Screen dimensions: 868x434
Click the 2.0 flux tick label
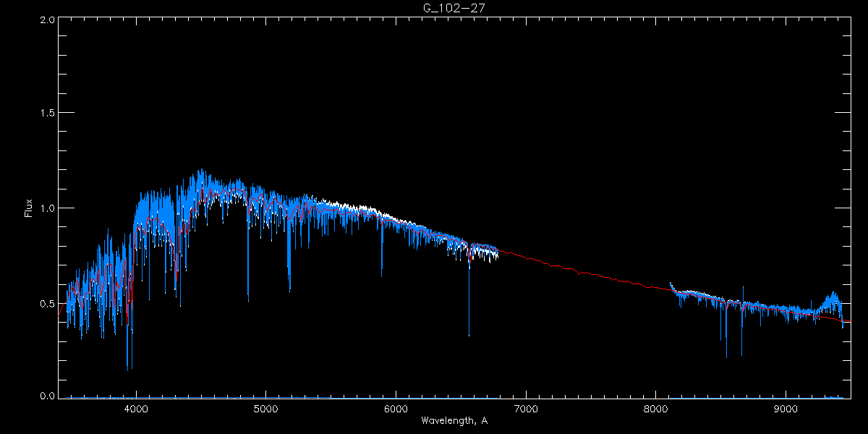click(x=47, y=19)
